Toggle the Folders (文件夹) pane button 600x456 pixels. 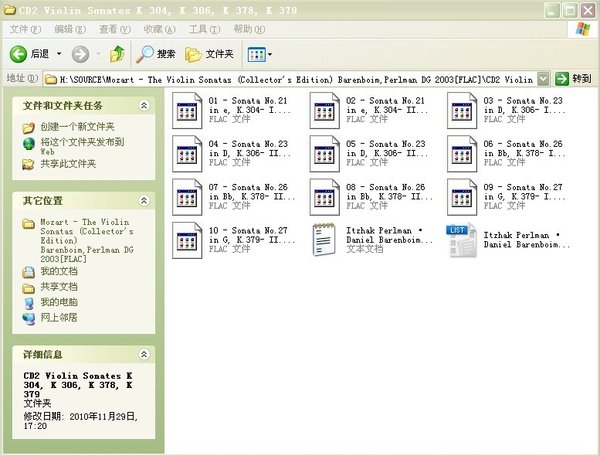[211, 53]
